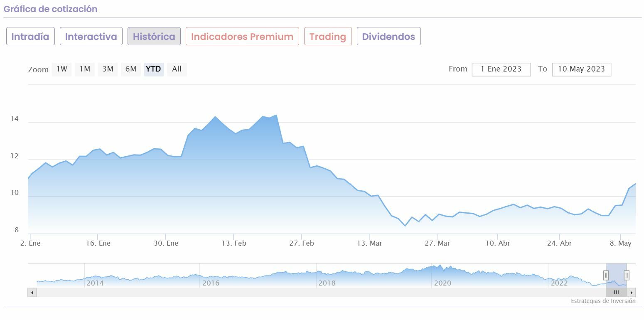Click the navigator left range handle
The width and height of the screenshot is (644, 320).
pyautogui.click(x=606, y=275)
